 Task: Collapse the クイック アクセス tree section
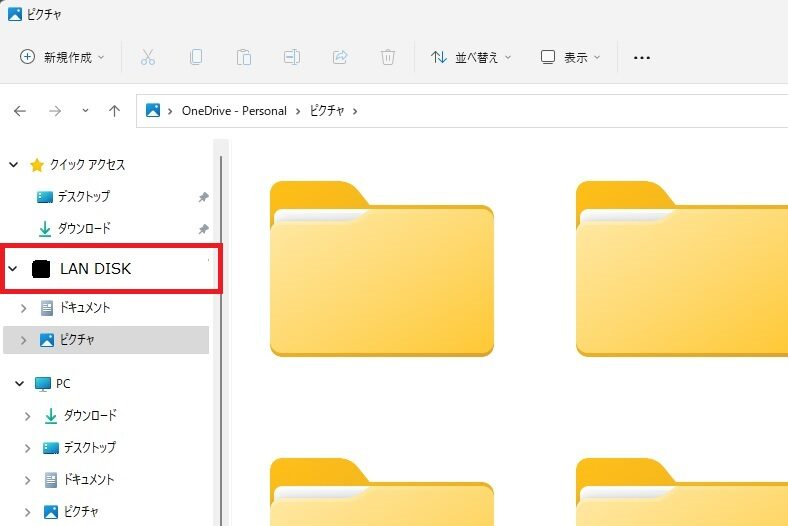[14, 165]
